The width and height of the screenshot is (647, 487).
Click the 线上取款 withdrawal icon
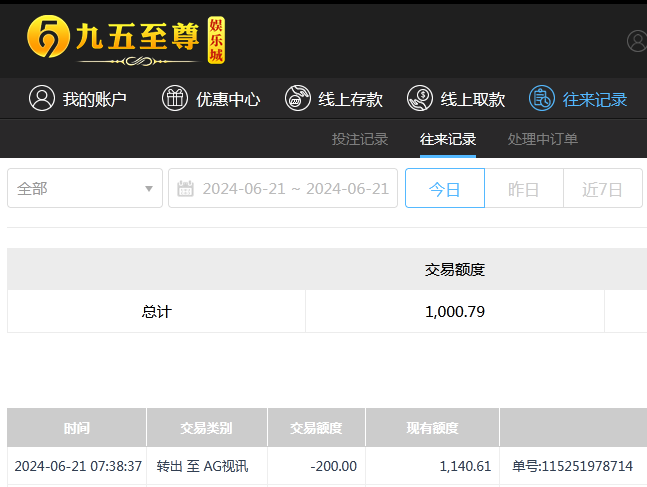[x=420, y=98]
